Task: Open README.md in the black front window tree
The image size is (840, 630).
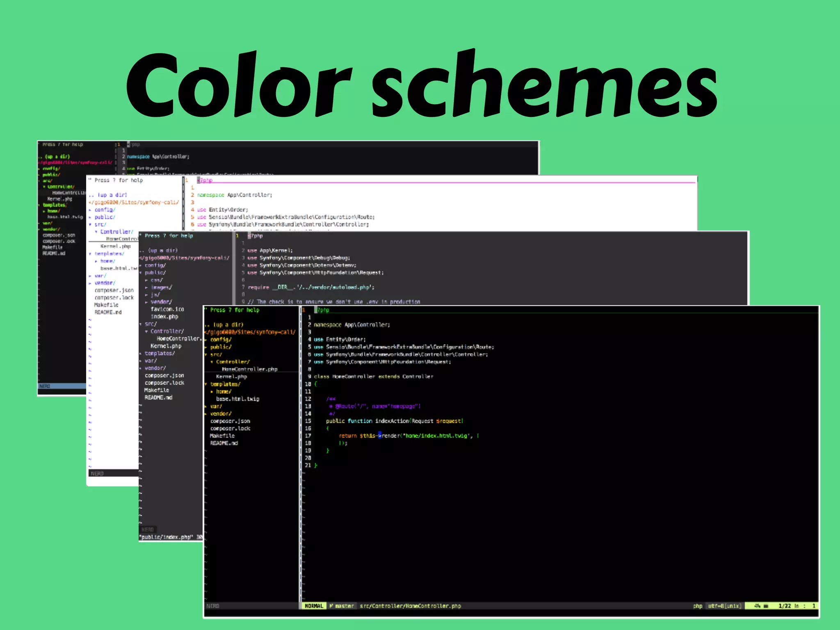Action: pyautogui.click(x=224, y=443)
